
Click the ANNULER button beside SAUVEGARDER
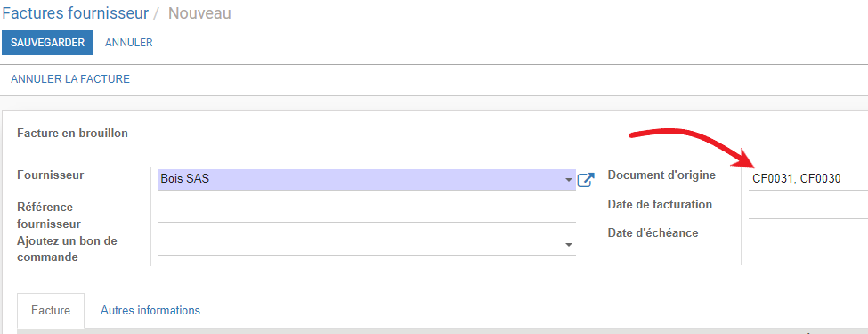pos(129,43)
